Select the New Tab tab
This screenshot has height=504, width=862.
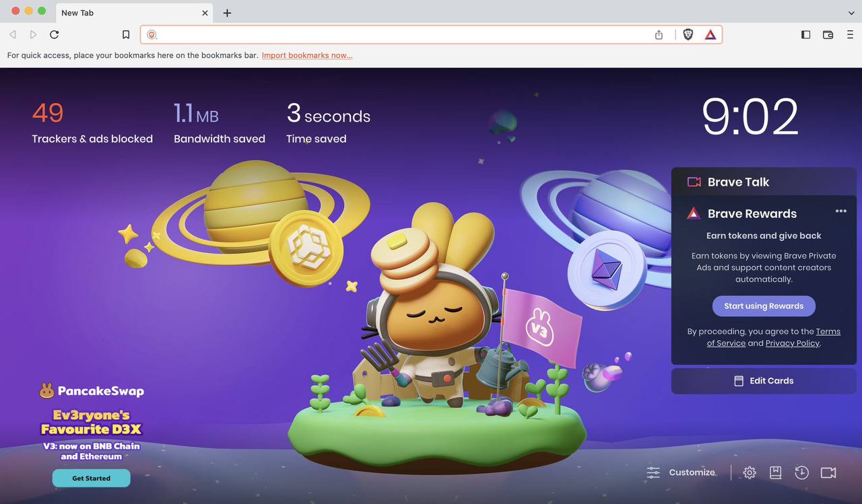(133, 13)
